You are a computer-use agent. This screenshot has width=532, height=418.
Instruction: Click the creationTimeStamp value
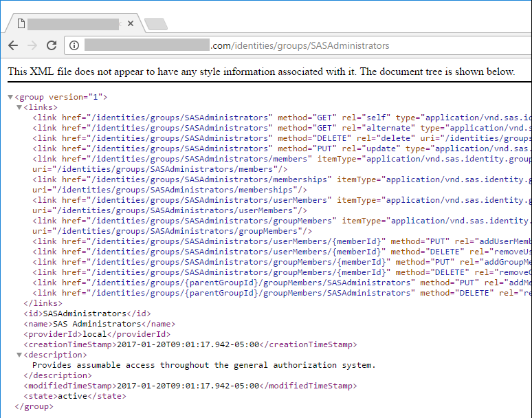(x=188, y=344)
